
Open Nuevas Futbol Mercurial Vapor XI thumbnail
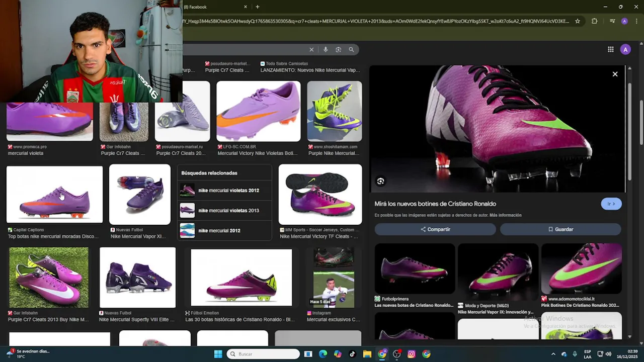pos(140,195)
